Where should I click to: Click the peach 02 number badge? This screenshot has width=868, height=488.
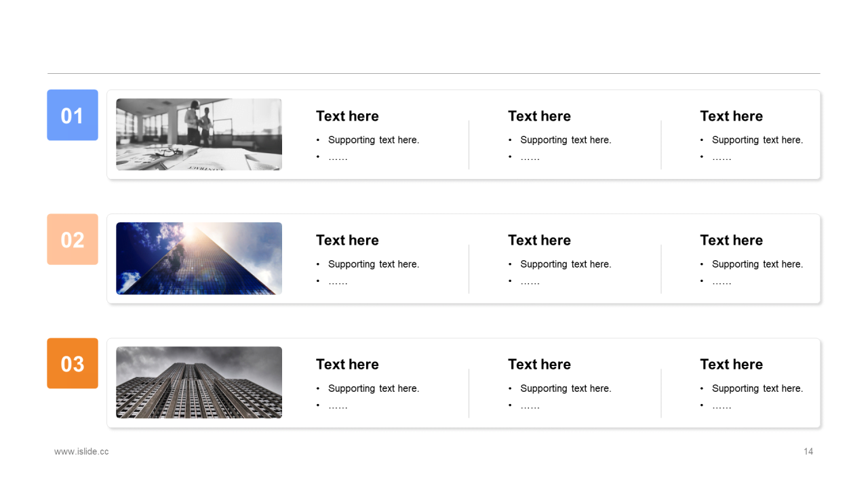(x=73, y=239)
